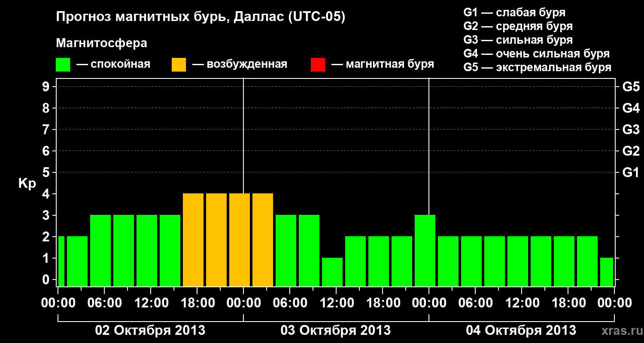Click the red магнитная буря legend swatch
The image size is (644, 343).
pos(318,65)
